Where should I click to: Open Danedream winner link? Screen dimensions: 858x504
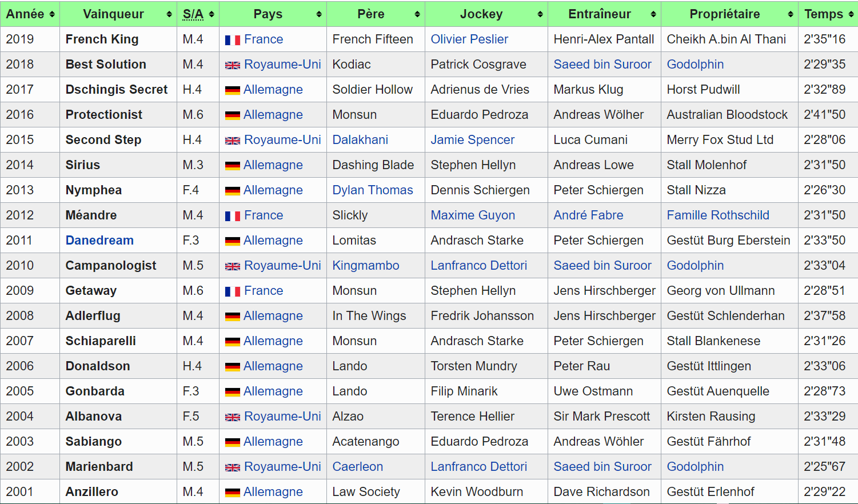[99, 241]
